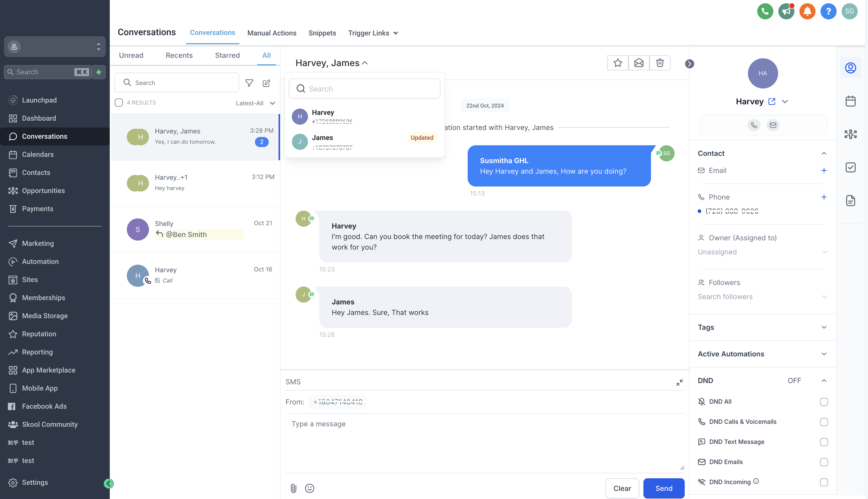Mark conversation unread with envelope icon
Viewport: 868px width, 499px height.
coord(638,63)
